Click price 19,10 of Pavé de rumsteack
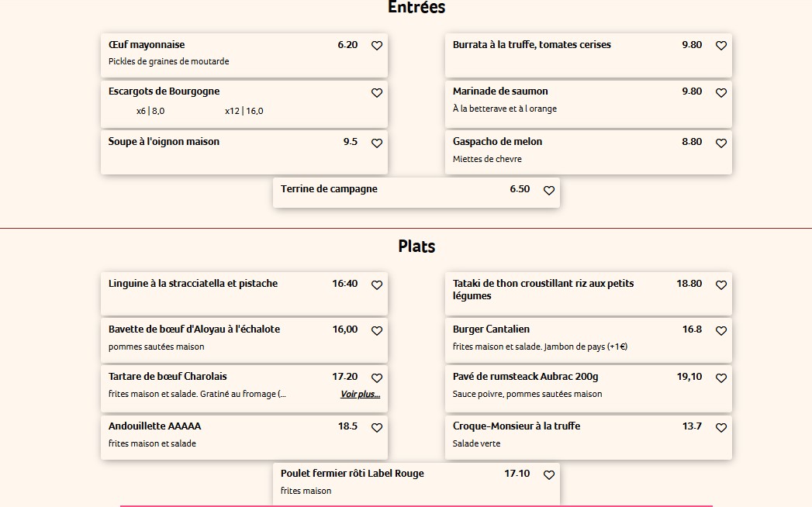The image size is (812, 507). click(x=689, y=377)
